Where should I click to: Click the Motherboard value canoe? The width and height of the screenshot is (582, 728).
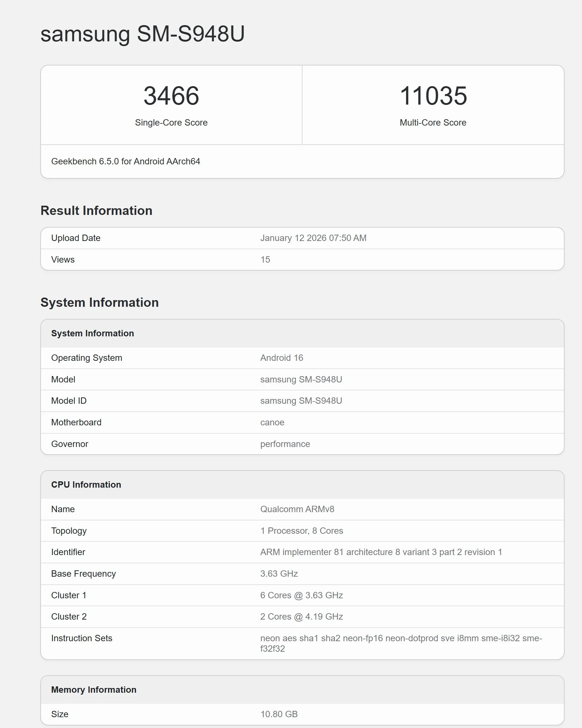272,422
